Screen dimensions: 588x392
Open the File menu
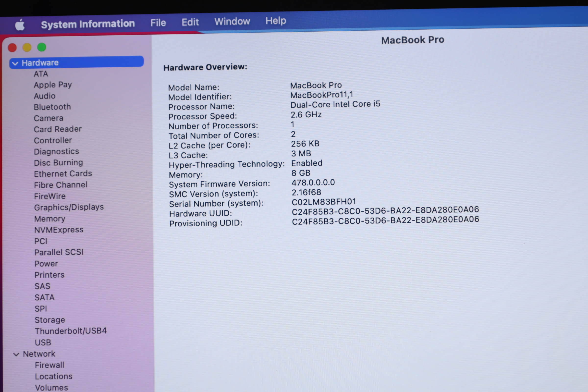click(158, 23)
